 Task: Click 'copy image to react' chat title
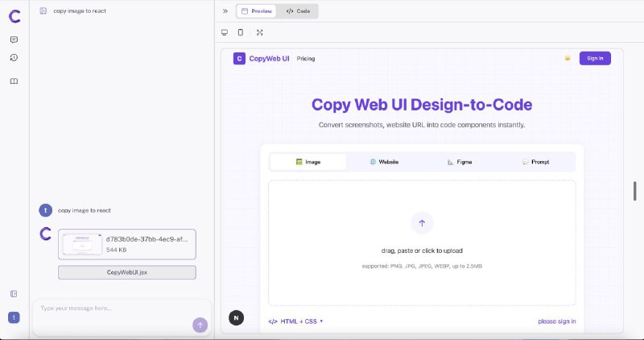pyautogui.click(x=80, y=11)
